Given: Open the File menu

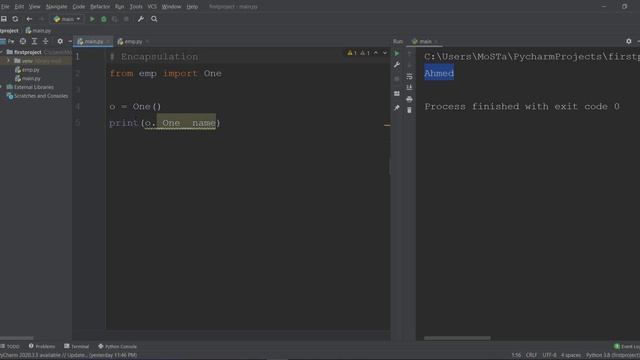Looking at the screenshot, I should (x=5, y=7).
